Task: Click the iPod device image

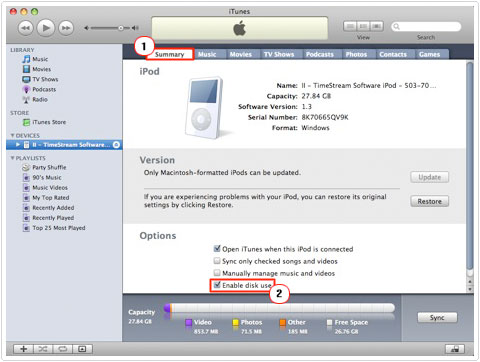Action: point(204,108)
